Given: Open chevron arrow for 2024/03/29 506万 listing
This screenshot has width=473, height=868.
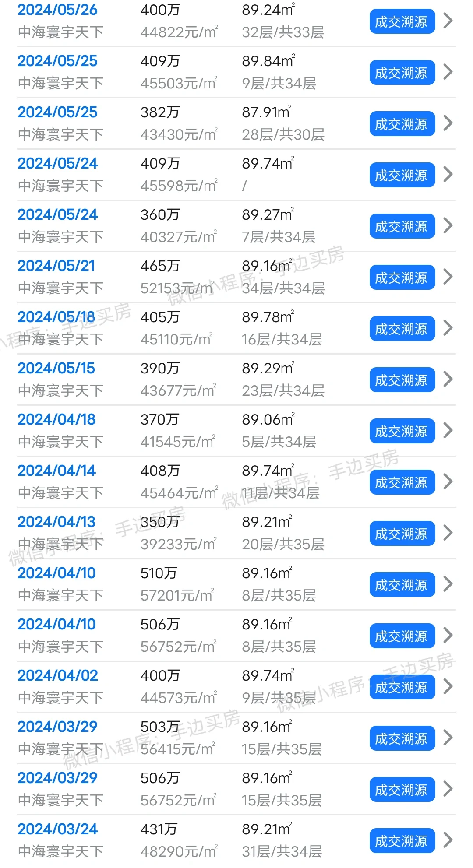Looking at the screenshot, I should tap(448, 789).
